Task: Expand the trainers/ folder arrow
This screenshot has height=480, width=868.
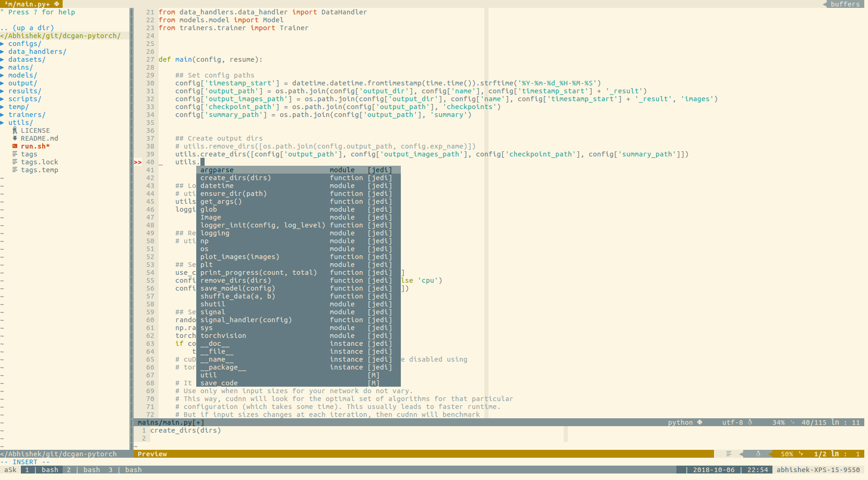Action: [x=2, y=115]
